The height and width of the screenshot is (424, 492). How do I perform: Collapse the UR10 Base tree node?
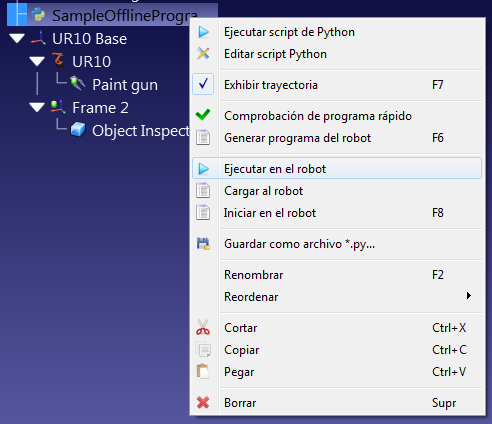(17, 38)
